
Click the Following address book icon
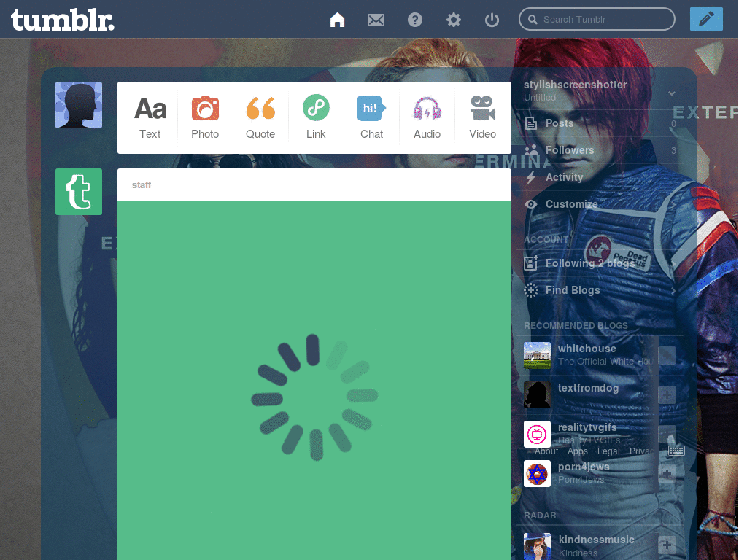(x=531, y=262)
